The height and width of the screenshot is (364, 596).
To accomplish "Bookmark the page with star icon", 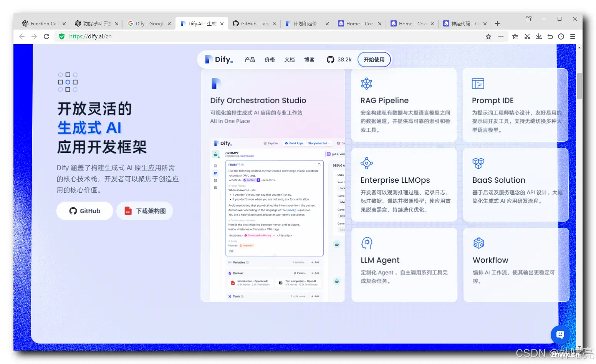I will (x=488, y=36).
